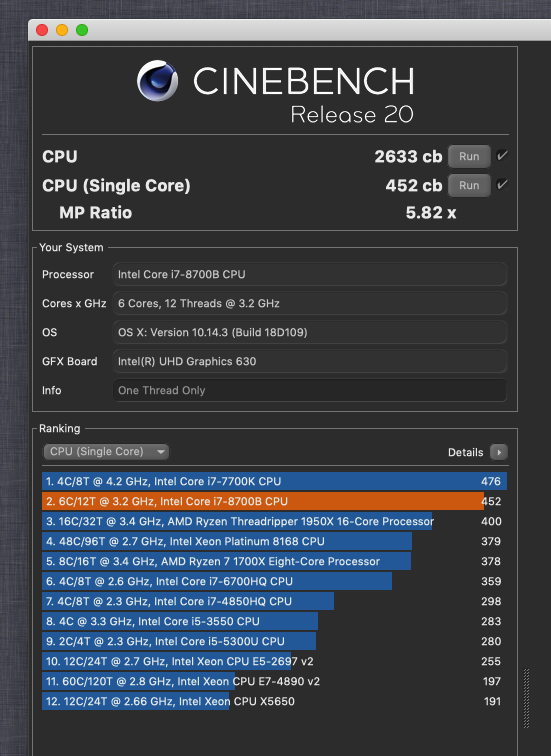This screenshot has width=551, height=756.
Task: Select ranking row Xeon E7-4890 v2
Action: point(274,681)
